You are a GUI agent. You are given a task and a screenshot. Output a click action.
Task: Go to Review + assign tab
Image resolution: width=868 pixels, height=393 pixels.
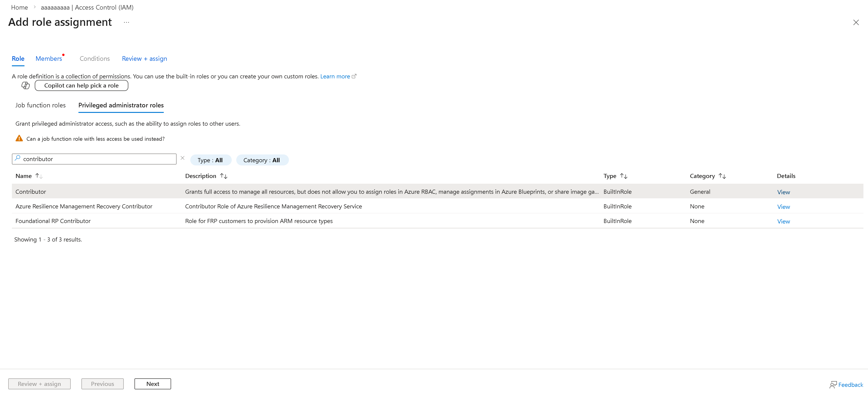point(145,58)
